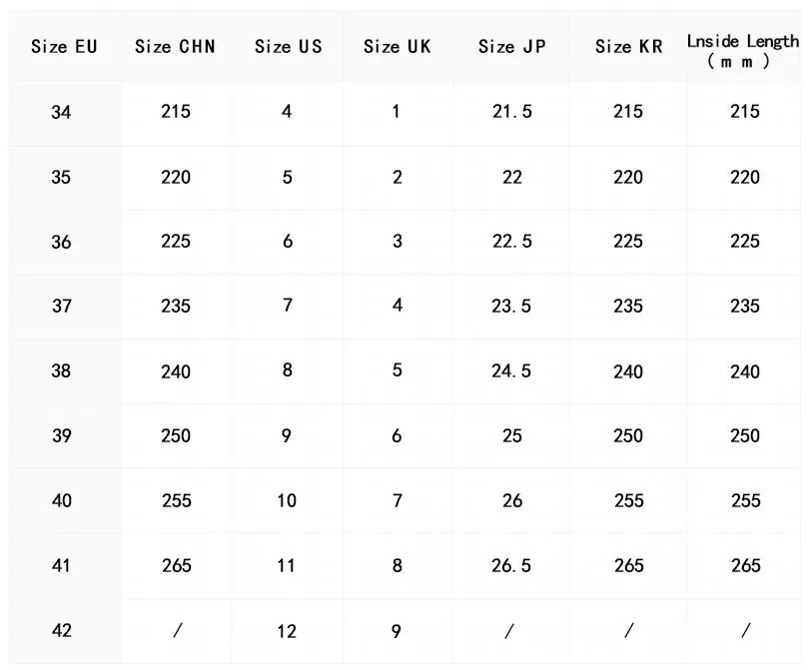Click EU size 40 row label

click(62, 500)
